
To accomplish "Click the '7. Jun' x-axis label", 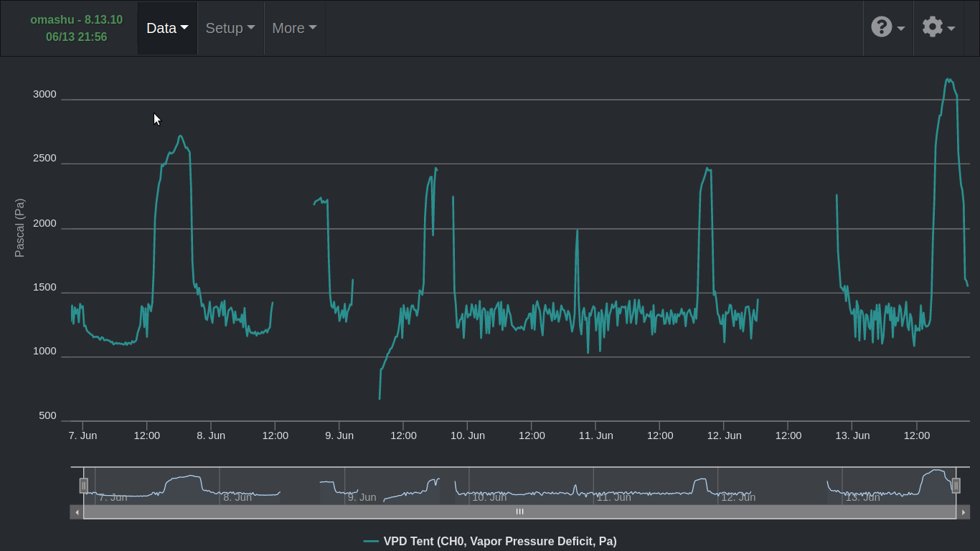I will 83,435.
